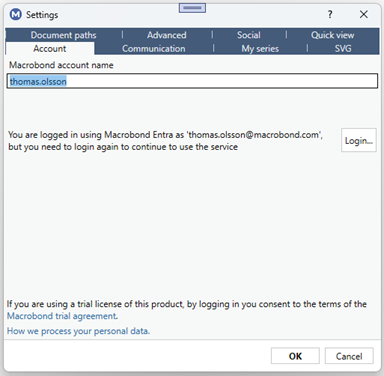Click the Login... button

(x=359, y=140)
